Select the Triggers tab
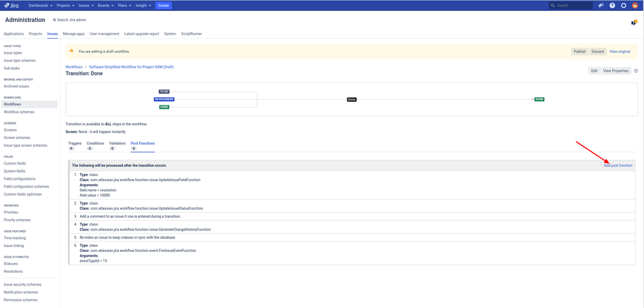 tap(75, 146)
